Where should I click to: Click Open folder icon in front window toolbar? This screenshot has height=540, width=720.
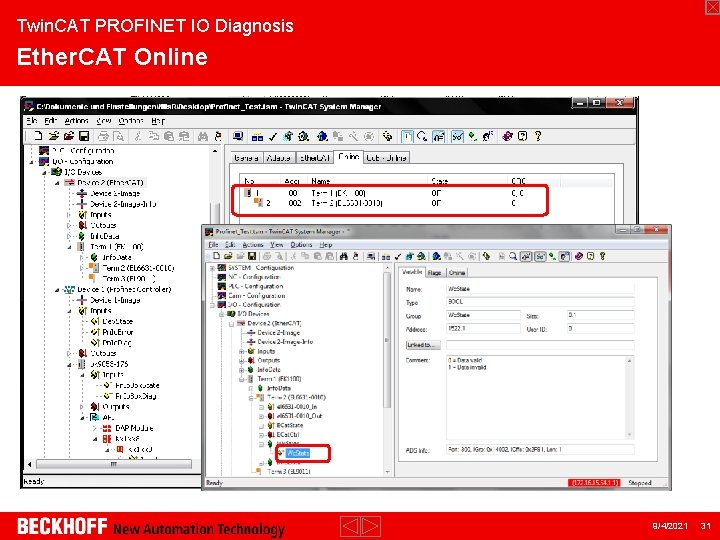tap(228, 256)
